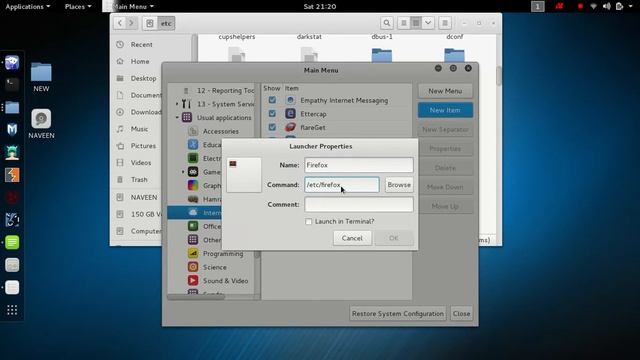Viewport: 640px width, 360px height.
Task: Open the terminal icon in the dock
Action: tap(12, 85)
